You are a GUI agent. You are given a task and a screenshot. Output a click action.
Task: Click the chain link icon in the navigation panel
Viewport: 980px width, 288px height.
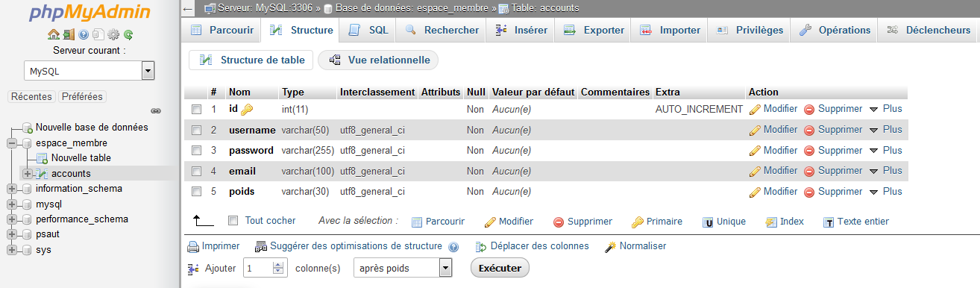156,110
